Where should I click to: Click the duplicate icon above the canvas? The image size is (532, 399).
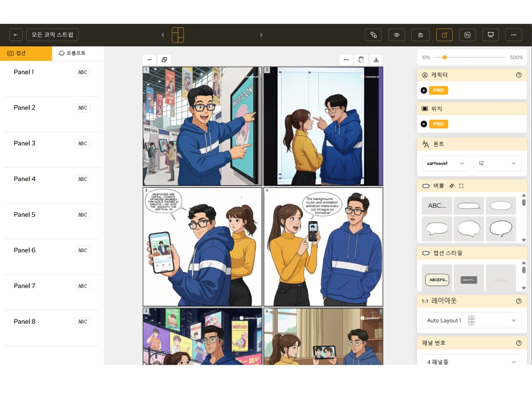(164, 60)
